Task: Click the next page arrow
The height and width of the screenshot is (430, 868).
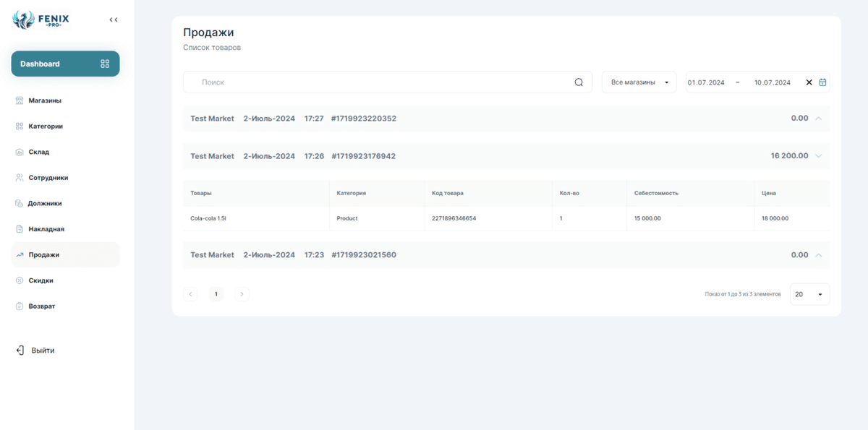Action: tap(242, 294)
